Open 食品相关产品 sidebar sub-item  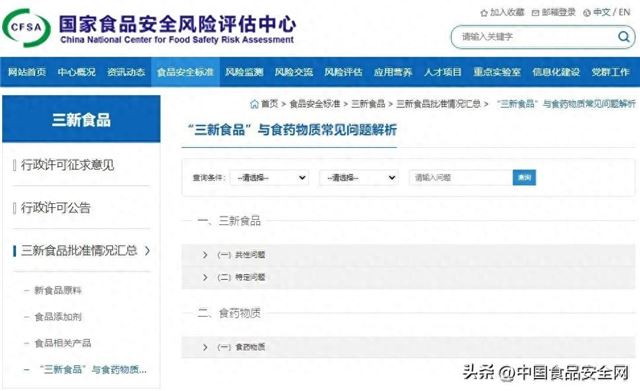point(63,343)
